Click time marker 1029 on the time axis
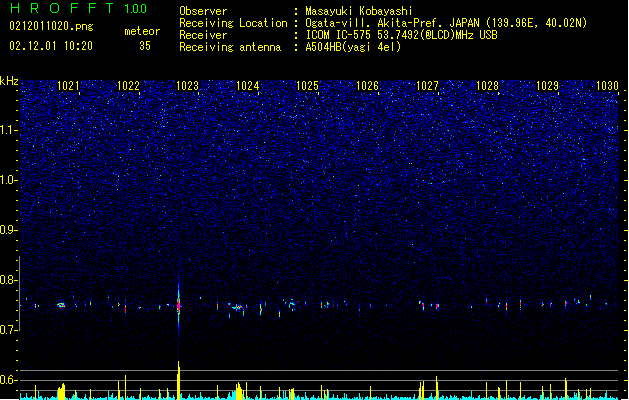Viewport: 629px width, 400px height. (547, 86)
